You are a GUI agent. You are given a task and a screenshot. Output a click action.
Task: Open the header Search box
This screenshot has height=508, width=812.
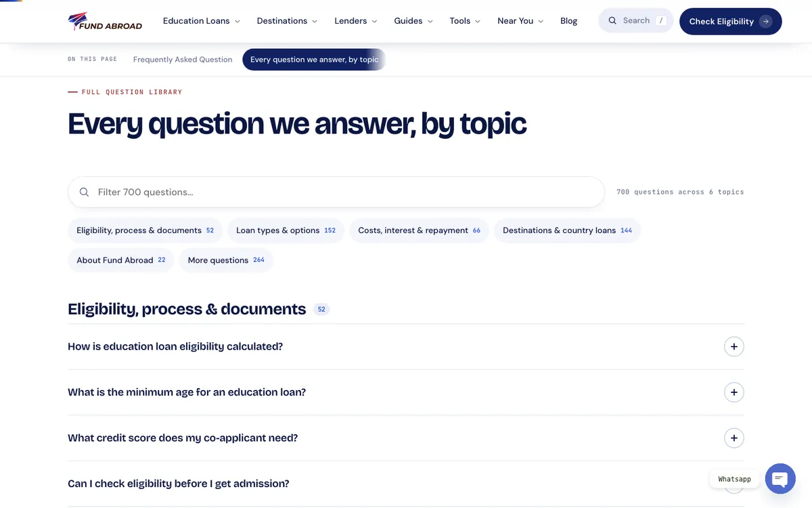(x=636, y=21)
